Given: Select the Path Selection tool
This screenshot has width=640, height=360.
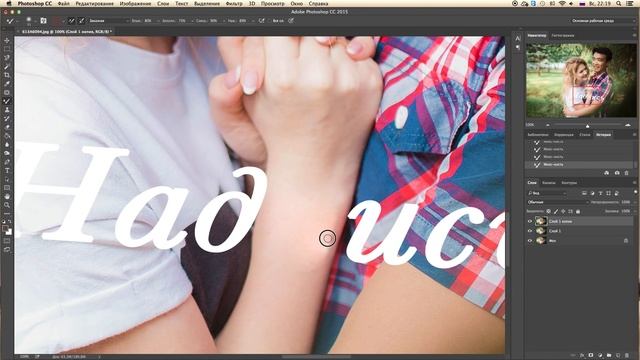Looking at the screenshot, I should pos(7,179).
